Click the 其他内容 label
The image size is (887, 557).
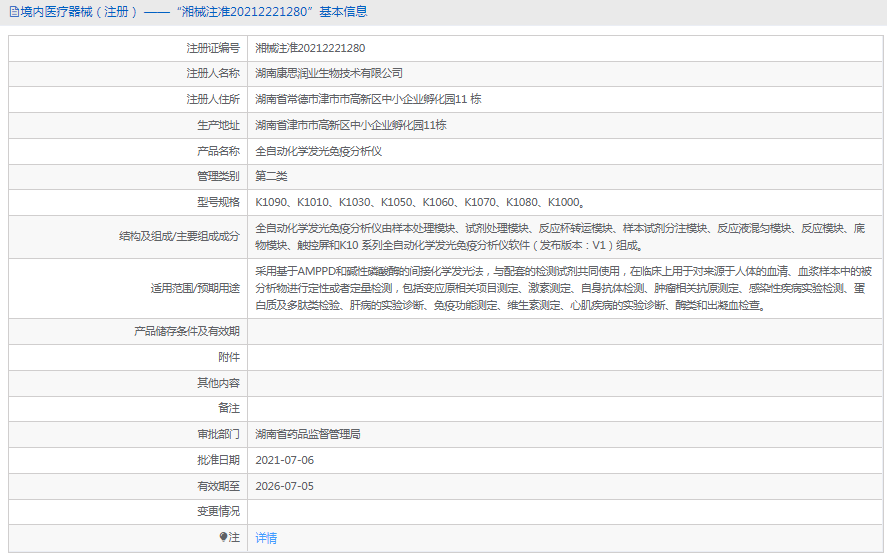(218, 383)
